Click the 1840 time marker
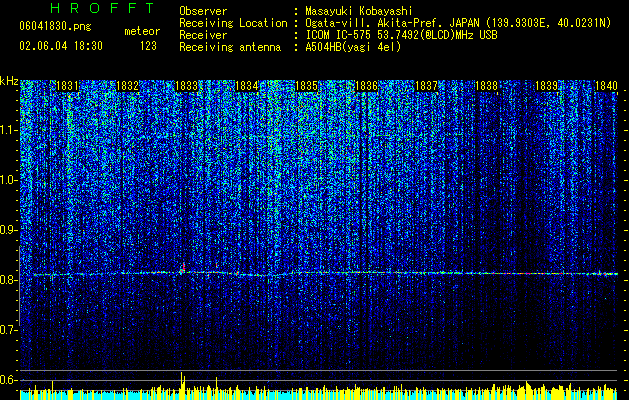The width and height of the screenshot is (629, 400). [606, 86]
